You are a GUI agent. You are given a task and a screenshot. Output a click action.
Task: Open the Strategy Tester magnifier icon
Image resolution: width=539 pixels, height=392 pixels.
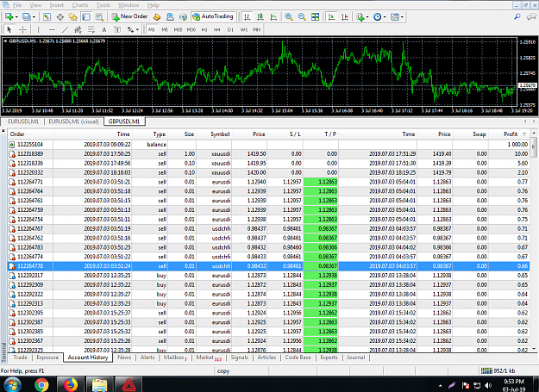[x=99, y=17]
